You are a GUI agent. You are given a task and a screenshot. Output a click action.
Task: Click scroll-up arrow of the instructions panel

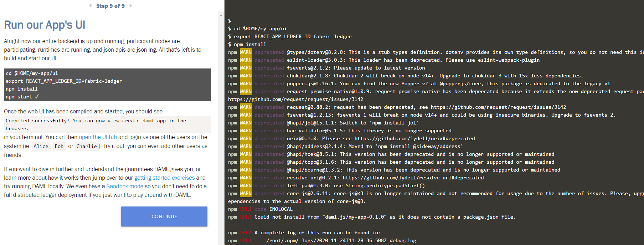coord(221,15)
